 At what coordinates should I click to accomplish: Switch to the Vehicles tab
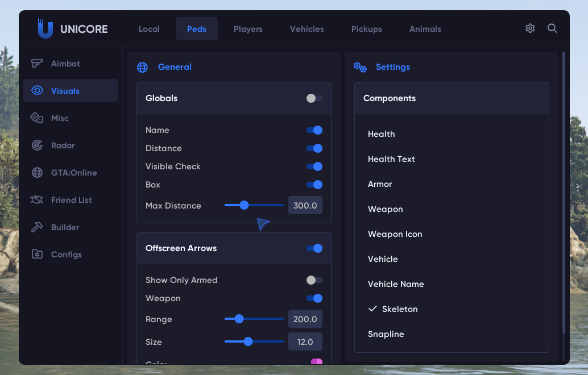307,29
